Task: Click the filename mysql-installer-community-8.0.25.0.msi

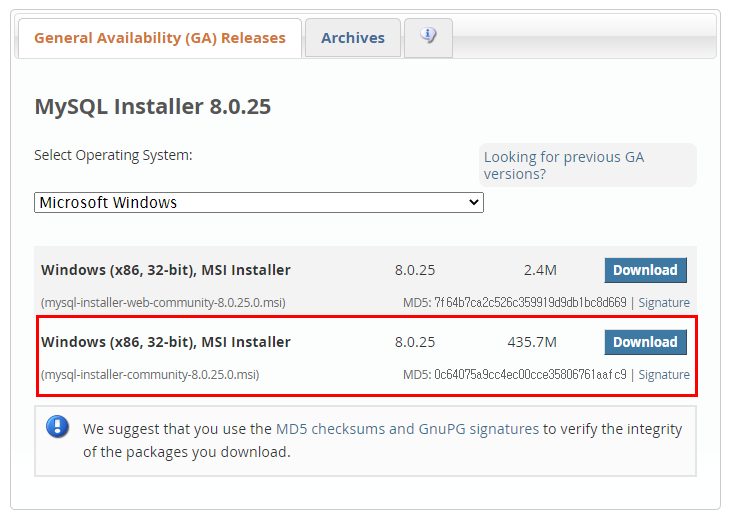Action: [150, 375]
